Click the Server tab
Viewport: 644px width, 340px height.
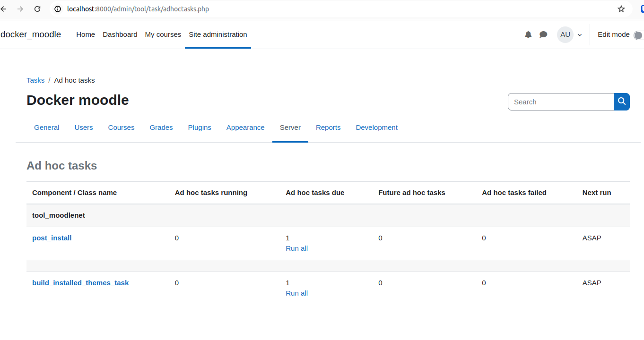290,127
